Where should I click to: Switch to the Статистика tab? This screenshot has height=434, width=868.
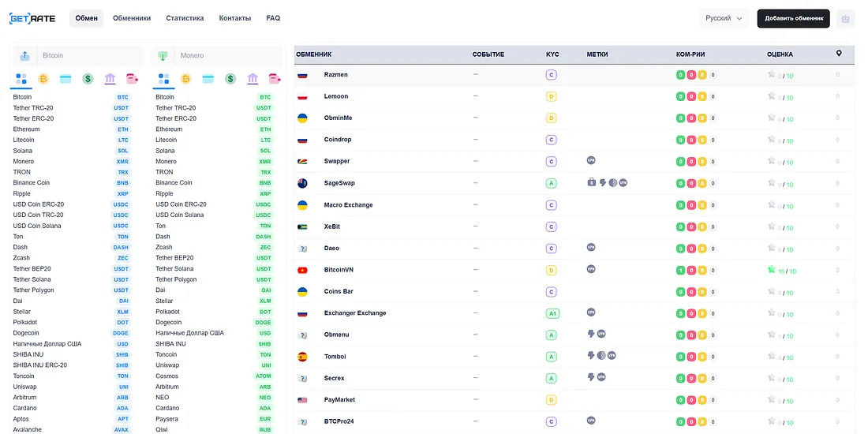click(x=185, y=18)
